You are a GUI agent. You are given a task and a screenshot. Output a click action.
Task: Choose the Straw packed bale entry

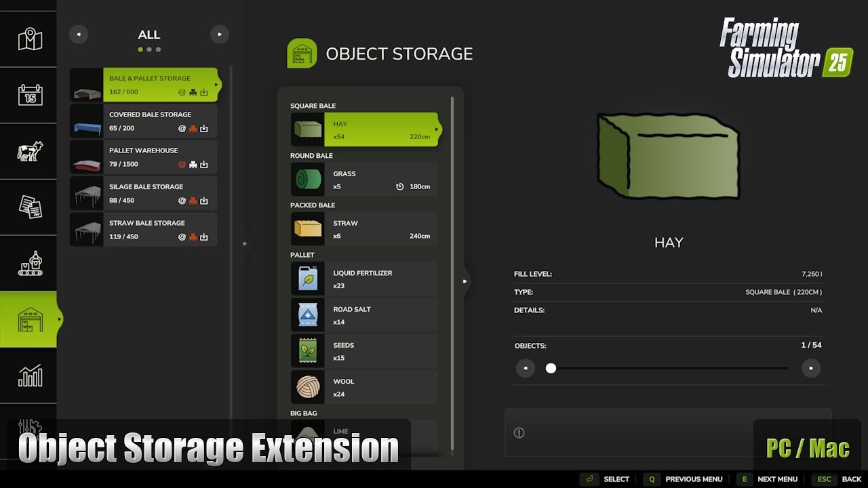click(364, 229)
